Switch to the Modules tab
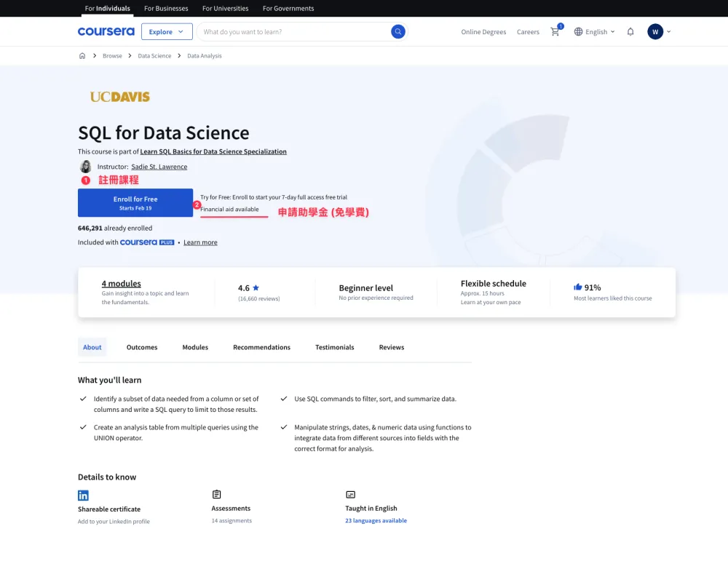Image resolution: width=728 pixels, height=564 pixels. [194, 347]
